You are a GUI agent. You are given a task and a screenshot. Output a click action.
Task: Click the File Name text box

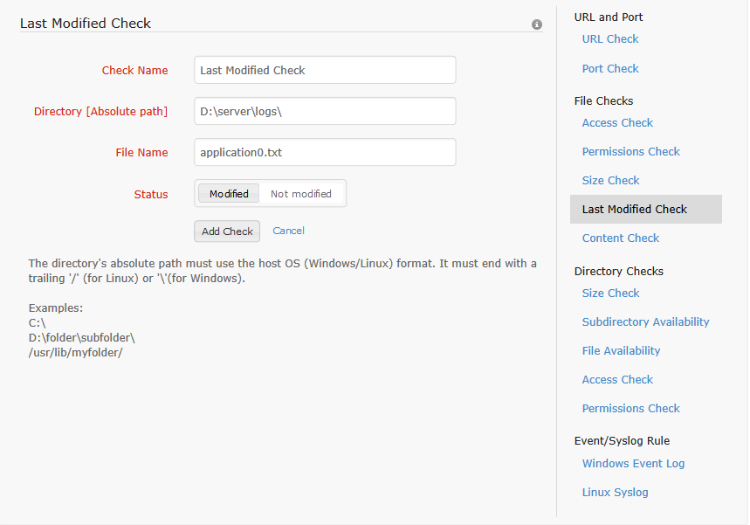(x=325, y=152)
